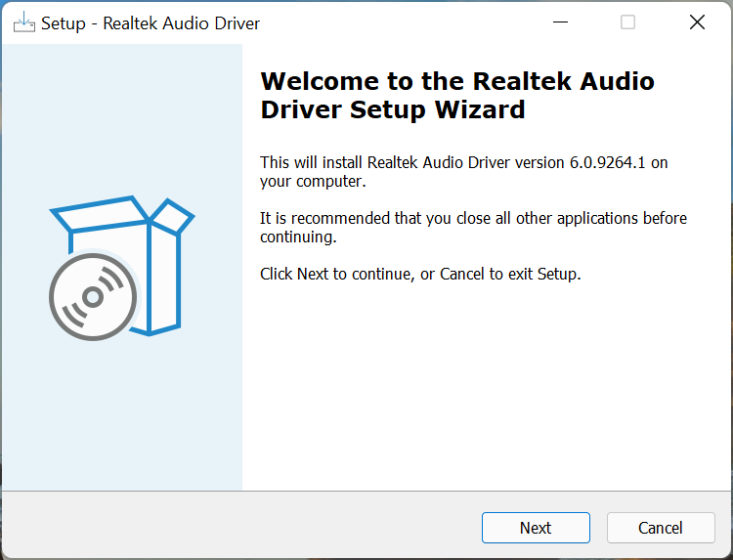Click the setup installer icon in title bar

pos(24,22)
